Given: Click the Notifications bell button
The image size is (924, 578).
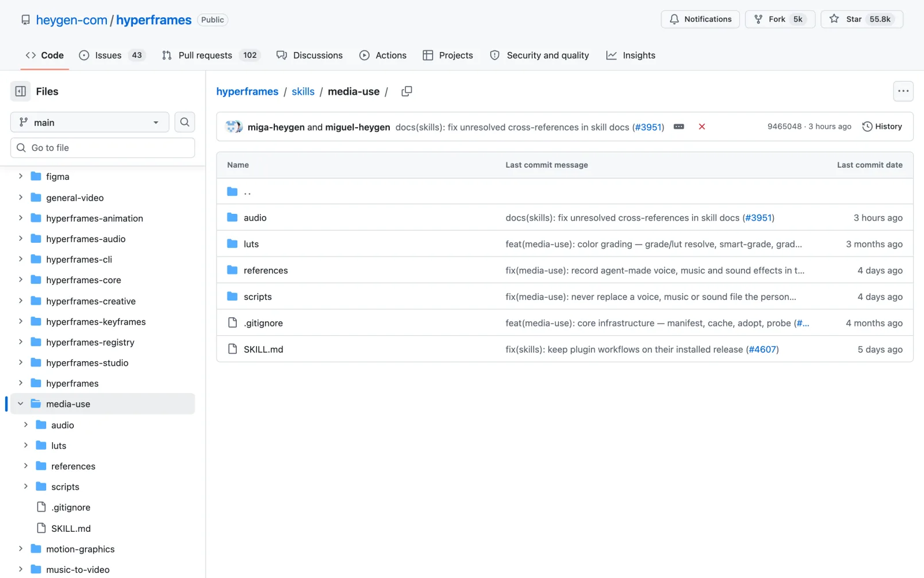Looking at the screenshot, I should [x=700, y=19].
